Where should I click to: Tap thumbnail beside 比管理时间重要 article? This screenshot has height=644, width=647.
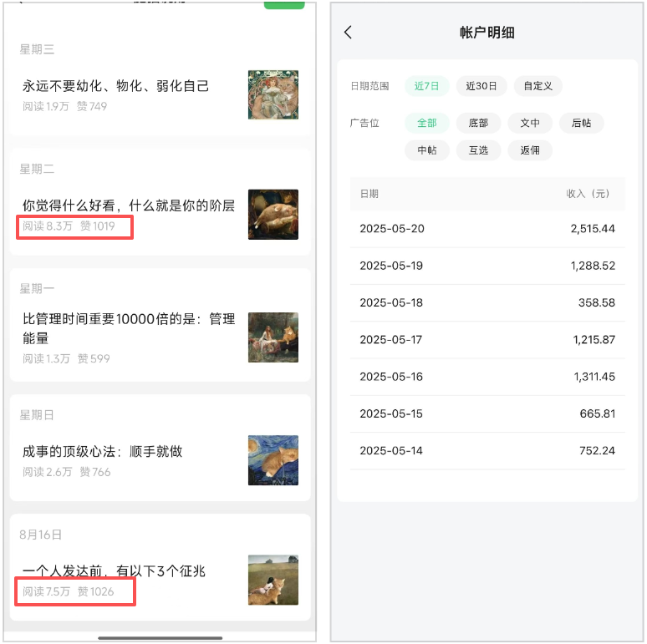click(273, 337)
